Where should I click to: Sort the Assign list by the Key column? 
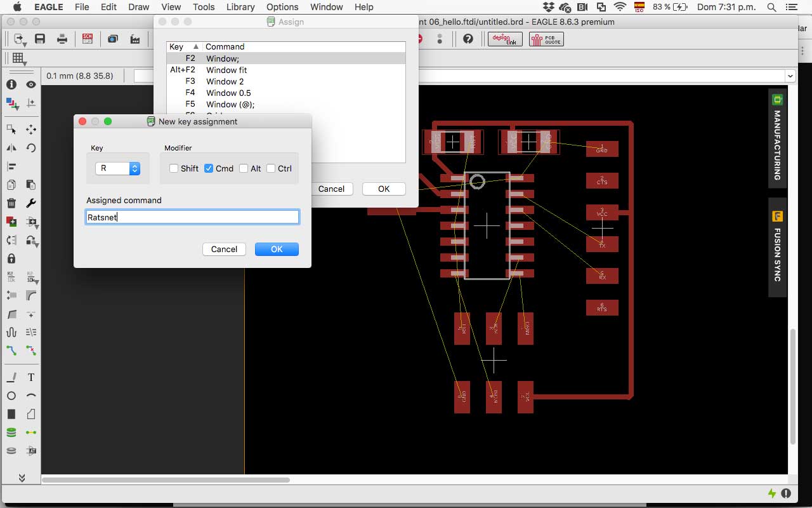click(184, 46)
